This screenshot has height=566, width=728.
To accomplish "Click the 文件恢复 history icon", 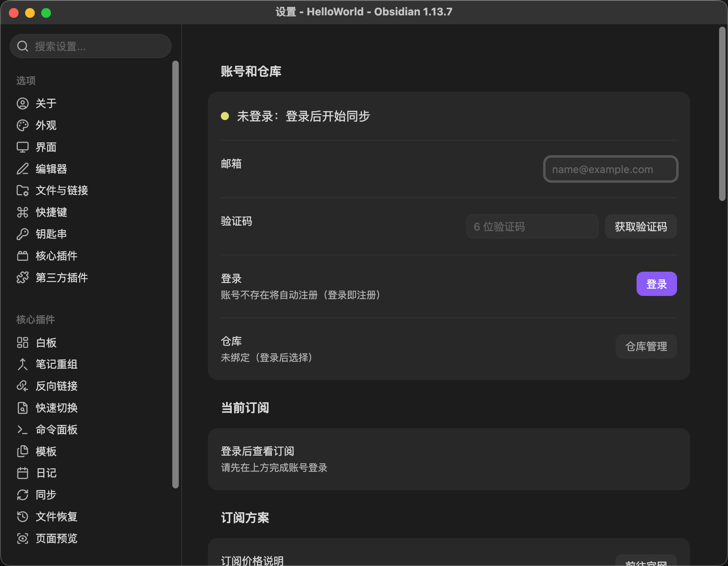I will [x=23, y=517].
